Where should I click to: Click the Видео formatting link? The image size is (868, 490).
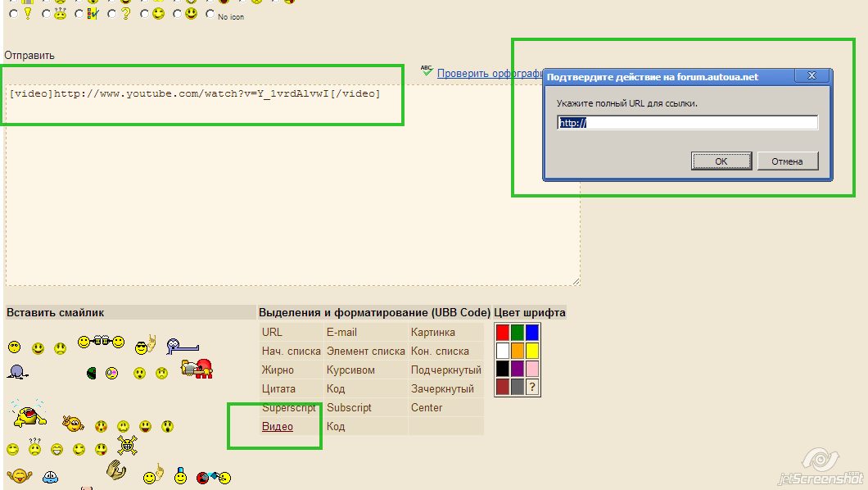[x=277, y=426]
